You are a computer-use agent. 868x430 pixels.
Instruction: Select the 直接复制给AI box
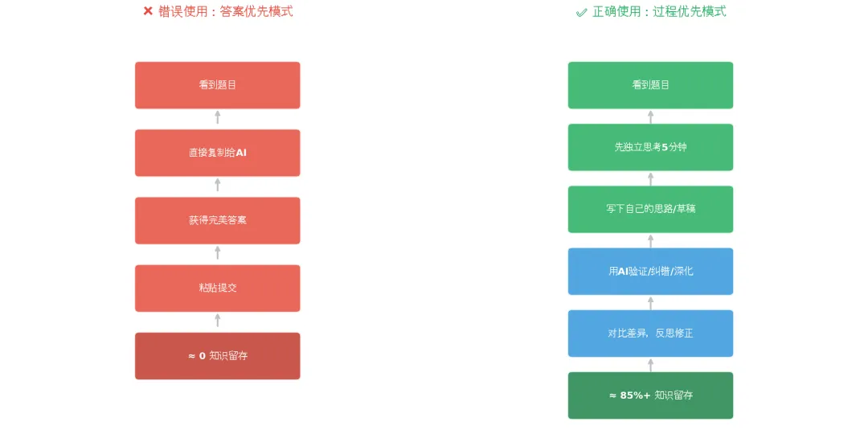(x=218, y=153)
